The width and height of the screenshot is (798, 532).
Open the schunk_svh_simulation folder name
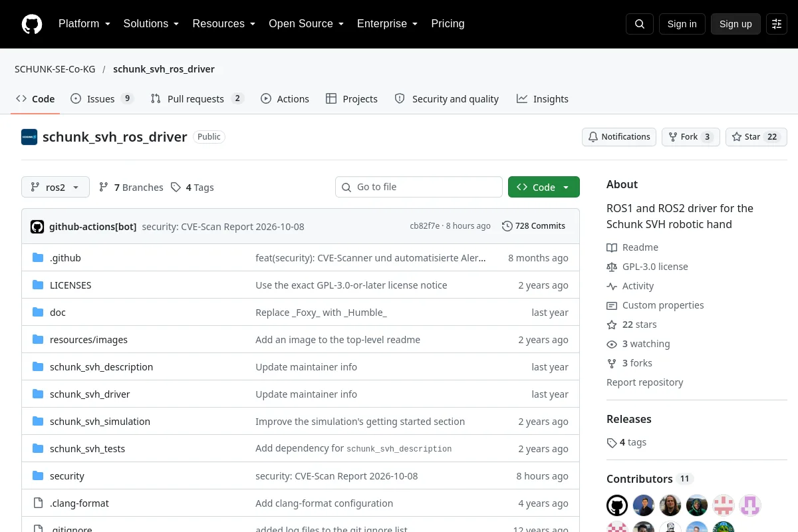(x=100, y=422)
